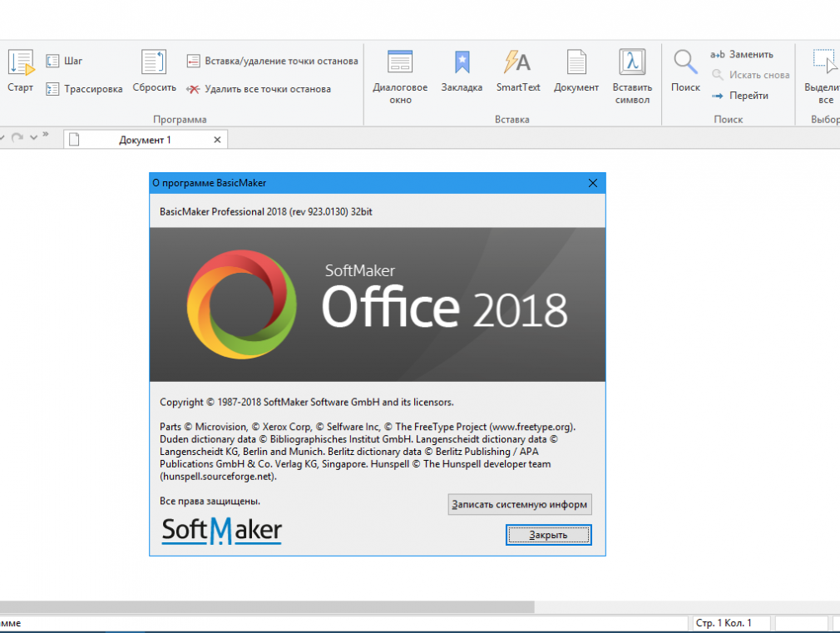Click the Выделить все select-all icon
This screenshot has height=633, width=840.
824,77
